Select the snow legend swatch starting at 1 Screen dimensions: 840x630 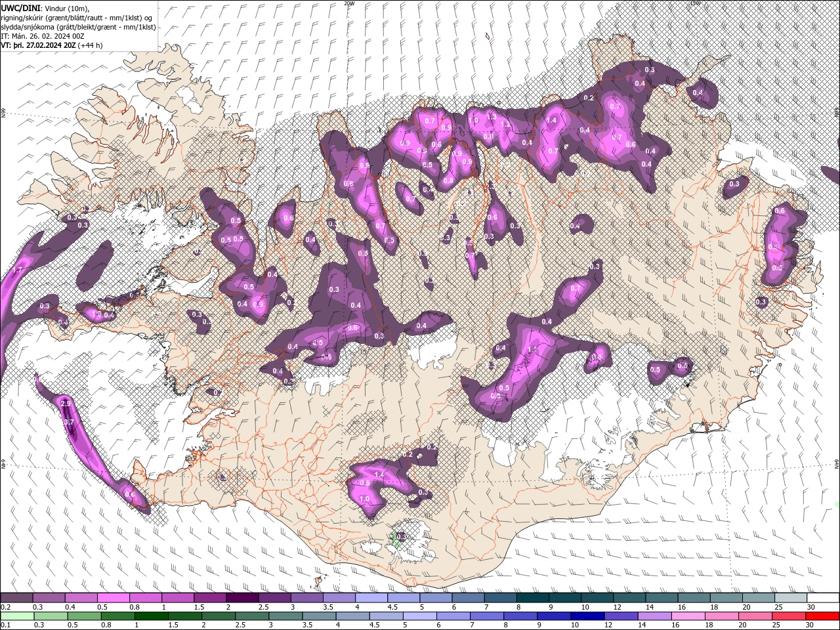coord(177,598)
